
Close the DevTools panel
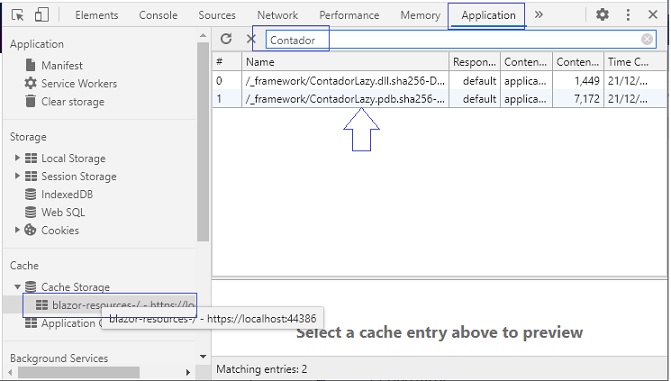click(x=653, y=15)
